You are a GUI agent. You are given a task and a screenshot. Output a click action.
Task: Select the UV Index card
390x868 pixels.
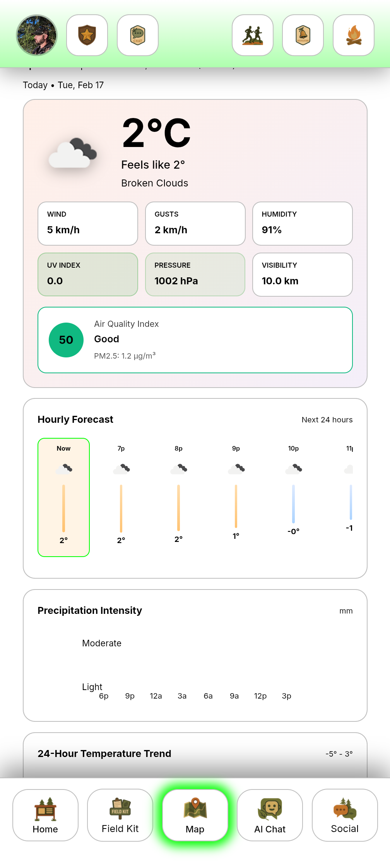(x=88, y=275)
